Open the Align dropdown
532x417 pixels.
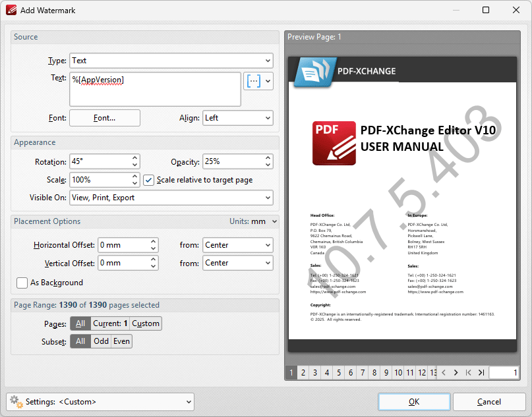pos(238,118)
